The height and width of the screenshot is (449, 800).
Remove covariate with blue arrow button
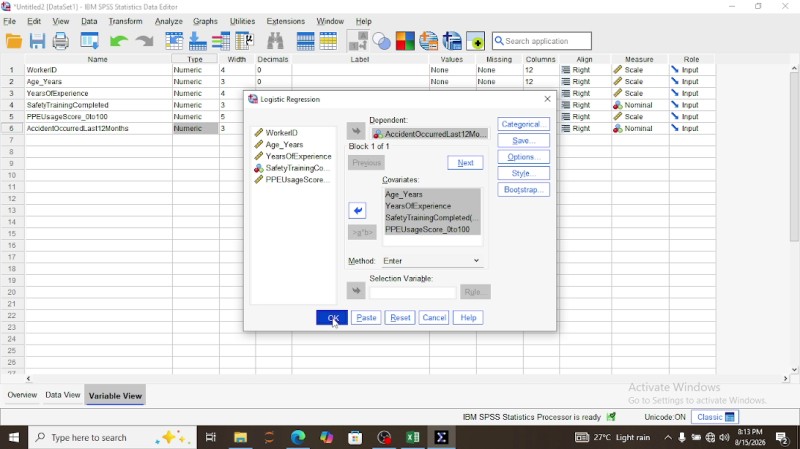(x=357, y=210)
